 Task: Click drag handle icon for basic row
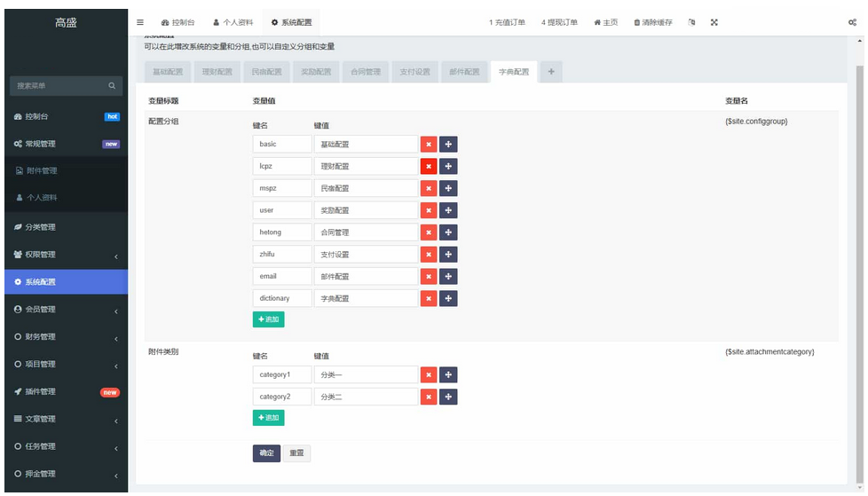448,144
